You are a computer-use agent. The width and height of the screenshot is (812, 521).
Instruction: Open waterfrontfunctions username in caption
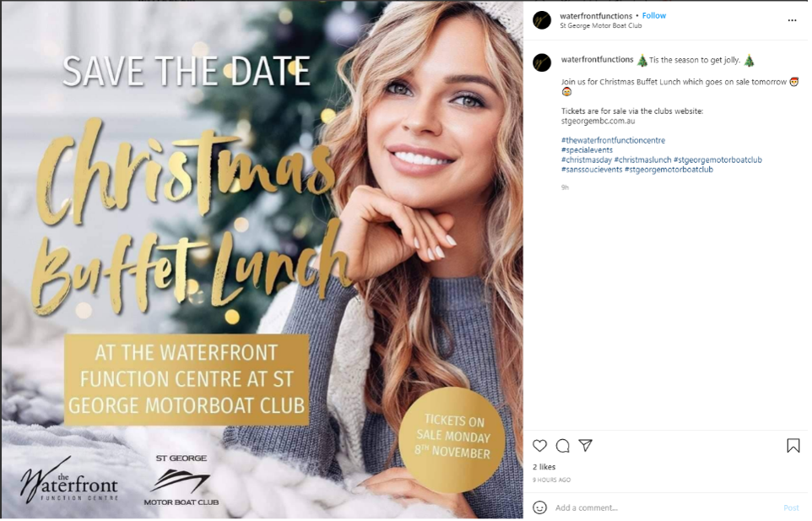coord(597,60)
